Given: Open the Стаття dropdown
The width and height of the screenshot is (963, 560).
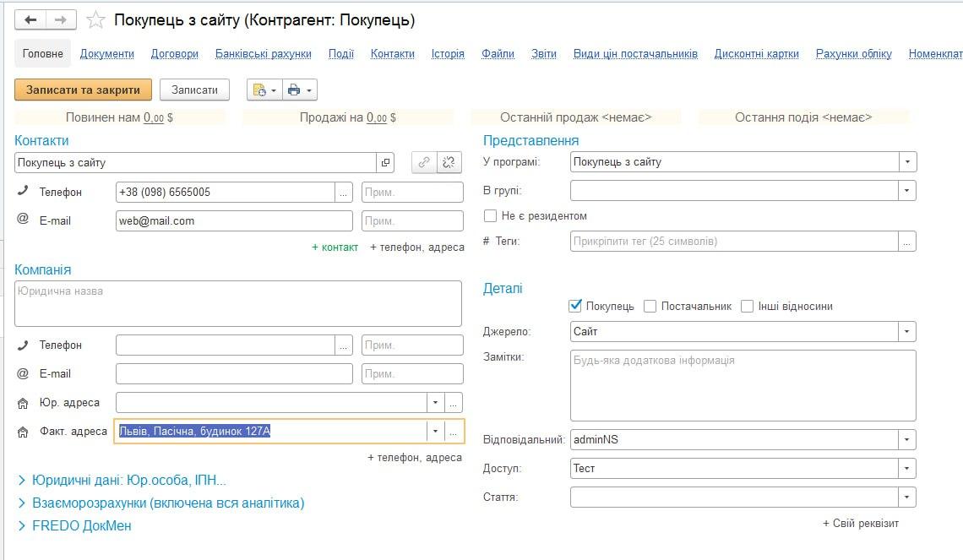Looking at the screenshot, I should coord(907,497).
